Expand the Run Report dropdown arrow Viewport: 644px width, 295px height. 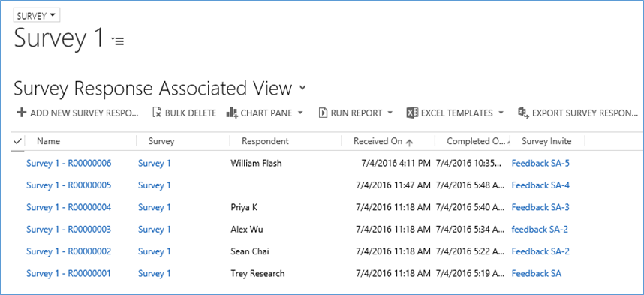tap(390, 113)
